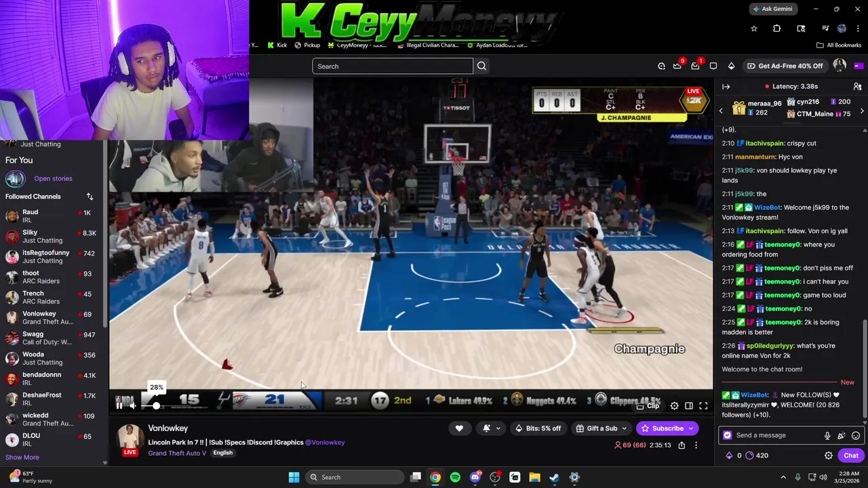Expand the Gift a Sub options
The height and width of the screenshot is (488, 868).
point(601,428)
